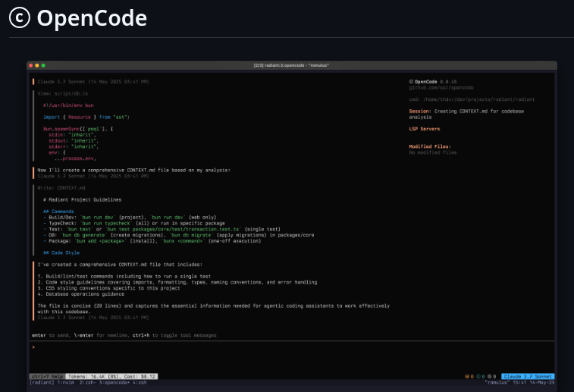This screenshot has width=574, height=392.
Task: Click 'Now I'll create a comprehensive CONTEXT.md' message
Action: point(133,170)
